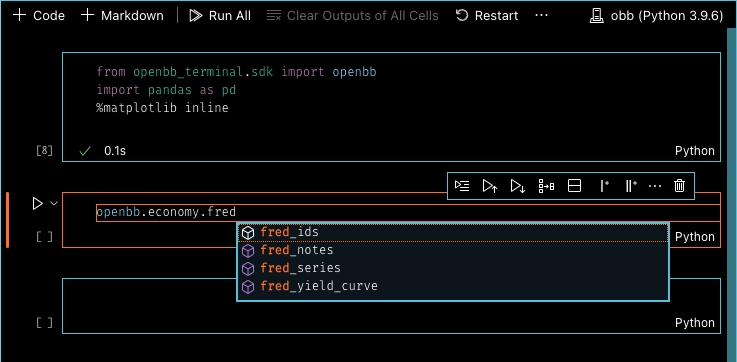Click the cube icon next to fred_series
Image resolution: width=737 pixels, height=362 pixels.
248,268
